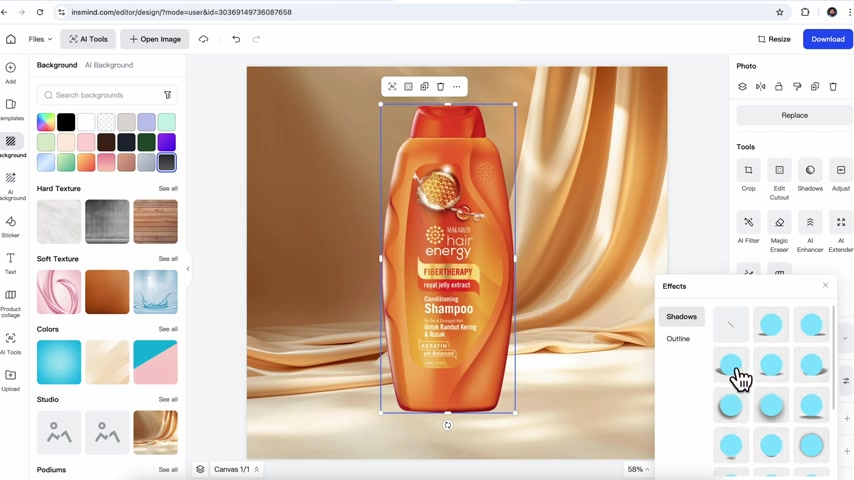Viewport: 854px width, 480px height.
Task: Choose the water splash texture thumbnail
Action: (x=155, y=291)
